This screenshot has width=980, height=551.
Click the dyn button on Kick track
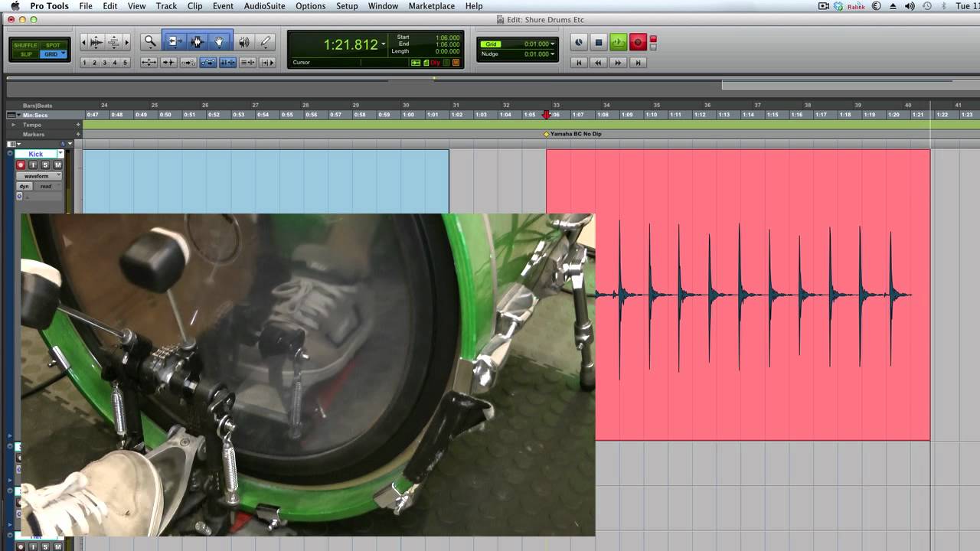pyautogui.click(x=24, y=187)
